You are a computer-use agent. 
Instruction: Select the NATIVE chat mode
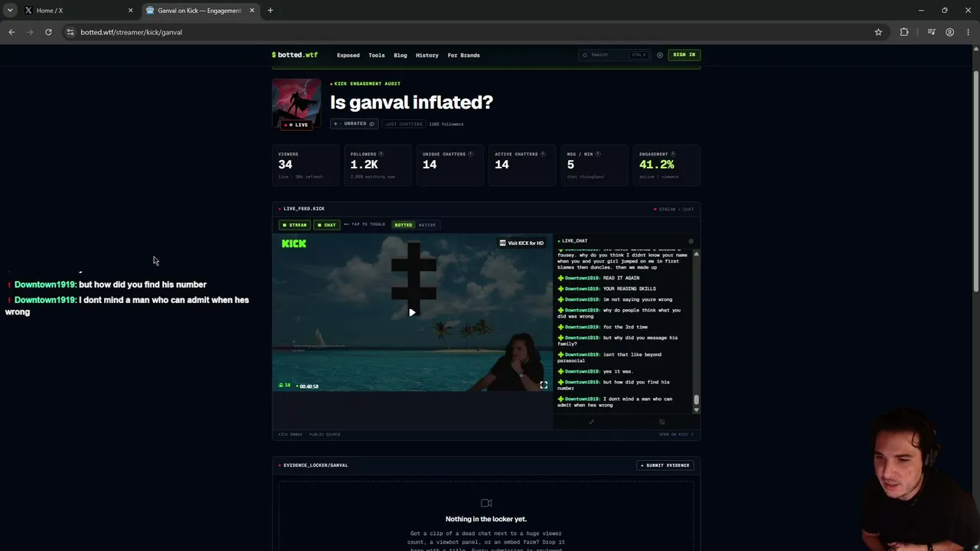[x=427, y=225]
